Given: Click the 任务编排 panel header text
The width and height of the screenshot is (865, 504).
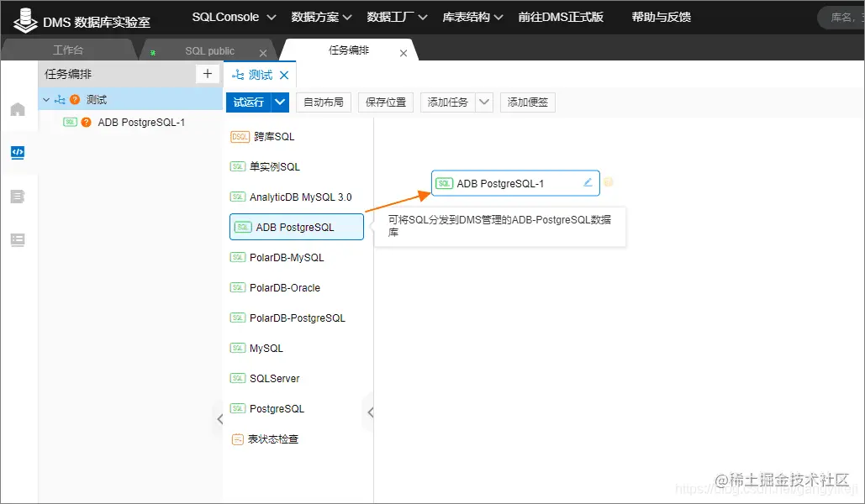Looking at the screenshot, I should coord(68,74).
